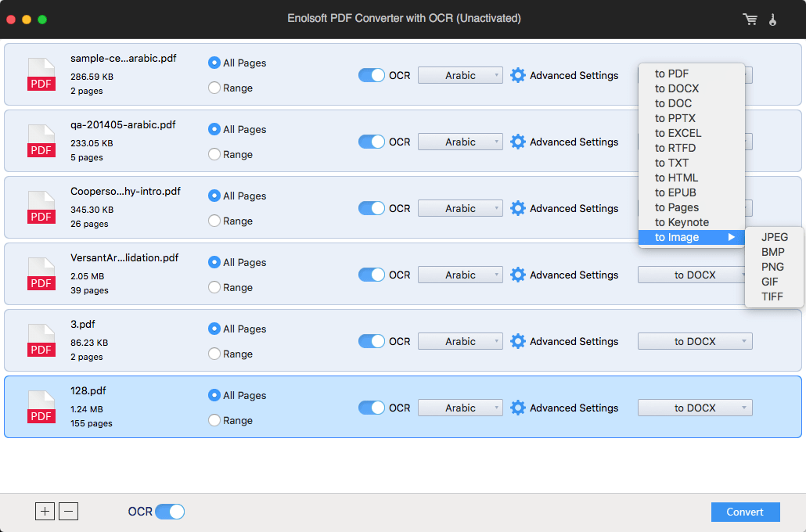Viewport: 806px width, 532px height.
Task: Click the activation key icon
Action: tap(772, 20)
